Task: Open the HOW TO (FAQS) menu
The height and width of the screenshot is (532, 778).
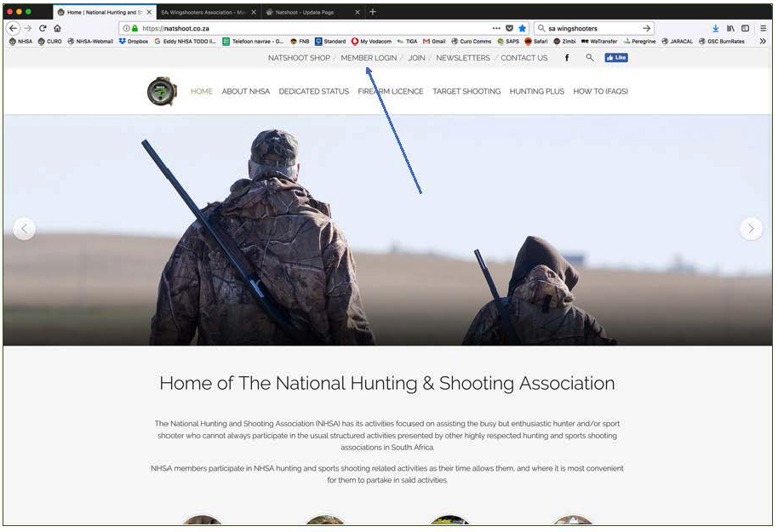Action: pos(600,91)
